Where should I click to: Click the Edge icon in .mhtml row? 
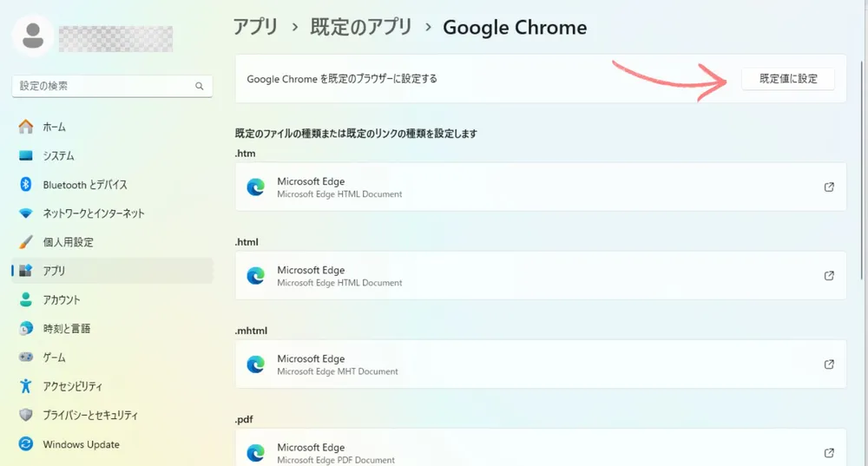256,364
